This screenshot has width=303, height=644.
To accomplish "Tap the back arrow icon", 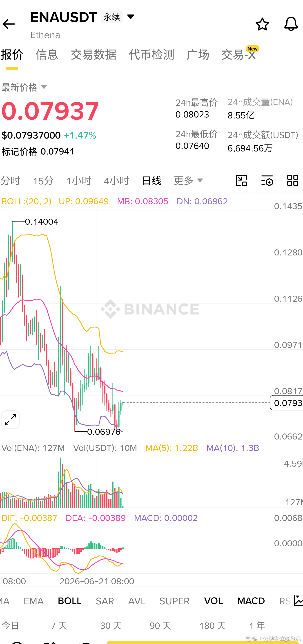I will [x=9, y=24].
